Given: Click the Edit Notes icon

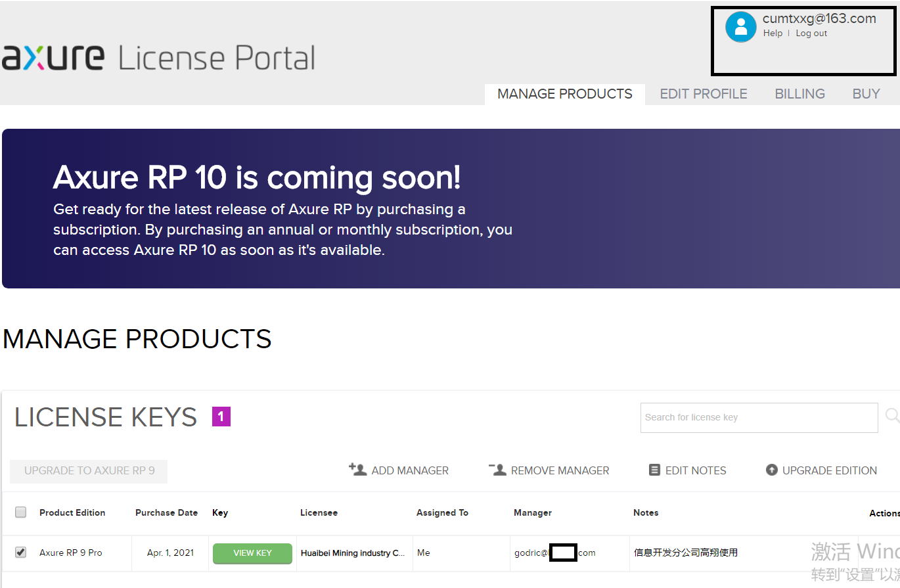Looking at the screenshot, I should (654, 469).
